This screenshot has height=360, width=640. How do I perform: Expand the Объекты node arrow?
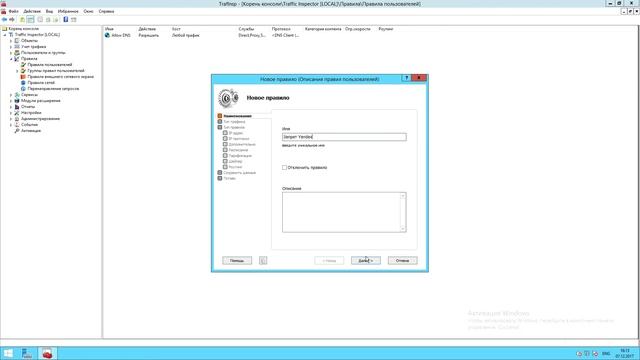click(11, 41)
